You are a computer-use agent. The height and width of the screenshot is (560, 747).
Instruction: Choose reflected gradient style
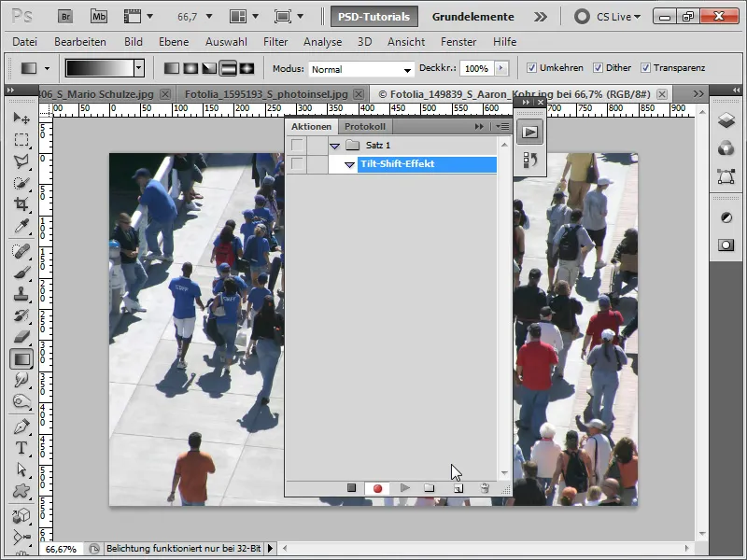coord(228,68)
